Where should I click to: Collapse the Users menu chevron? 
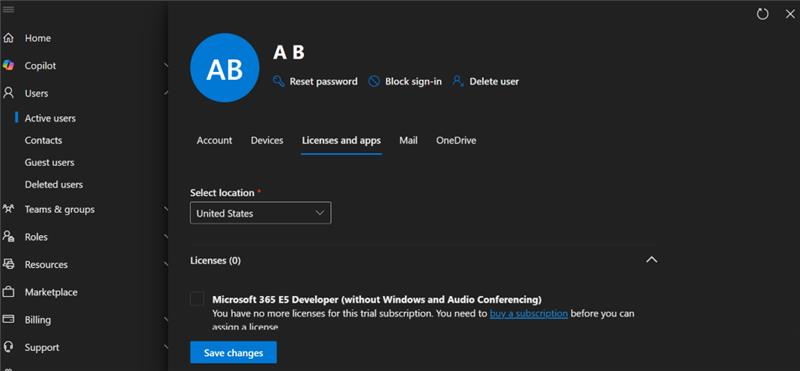tap(166, 93)
